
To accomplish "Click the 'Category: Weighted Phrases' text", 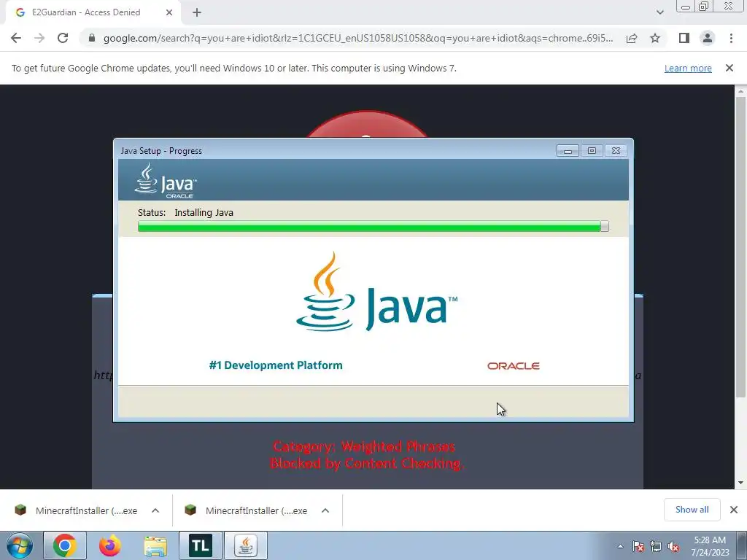I will point(365,447).
